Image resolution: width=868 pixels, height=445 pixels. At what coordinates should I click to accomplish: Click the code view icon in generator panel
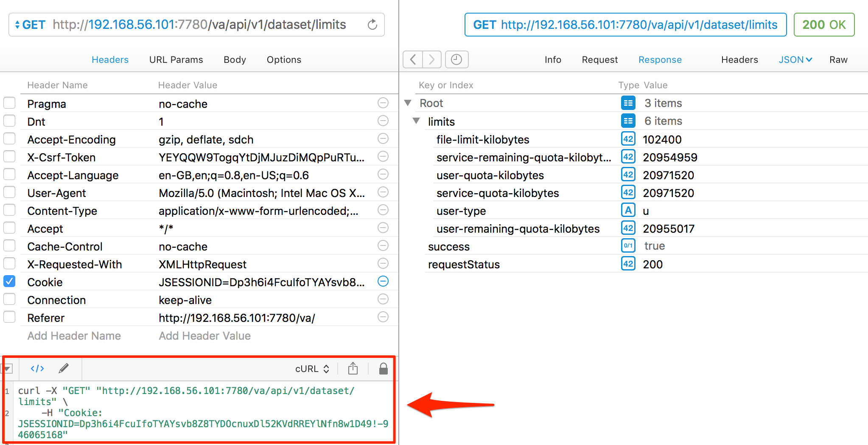[37, 369]
